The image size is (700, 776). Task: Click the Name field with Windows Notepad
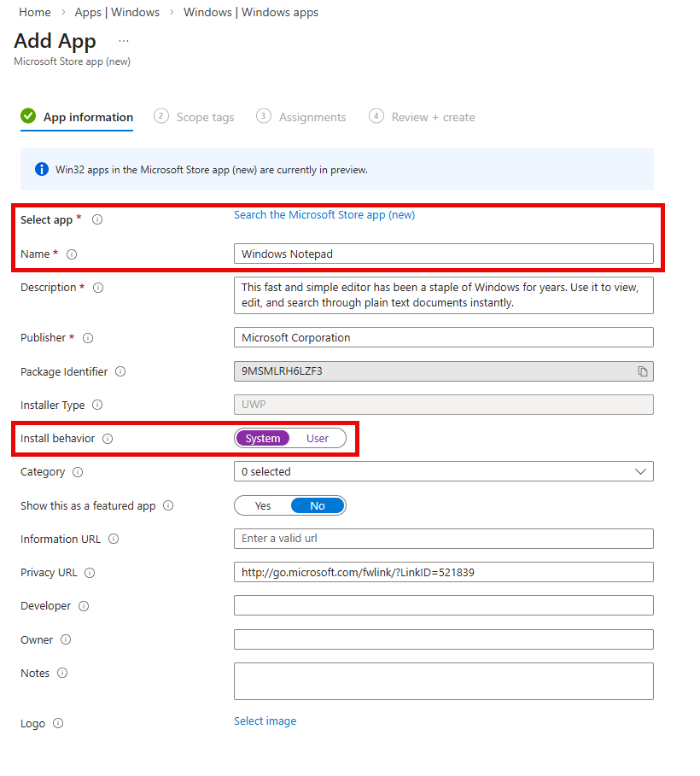[444, 254]
